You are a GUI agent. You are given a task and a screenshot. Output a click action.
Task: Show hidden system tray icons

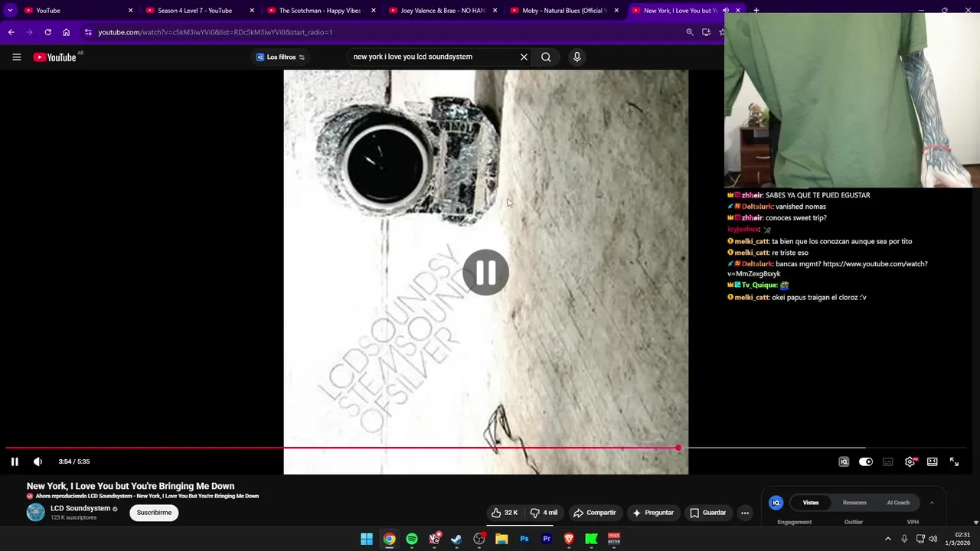click(x=888, y=539)
